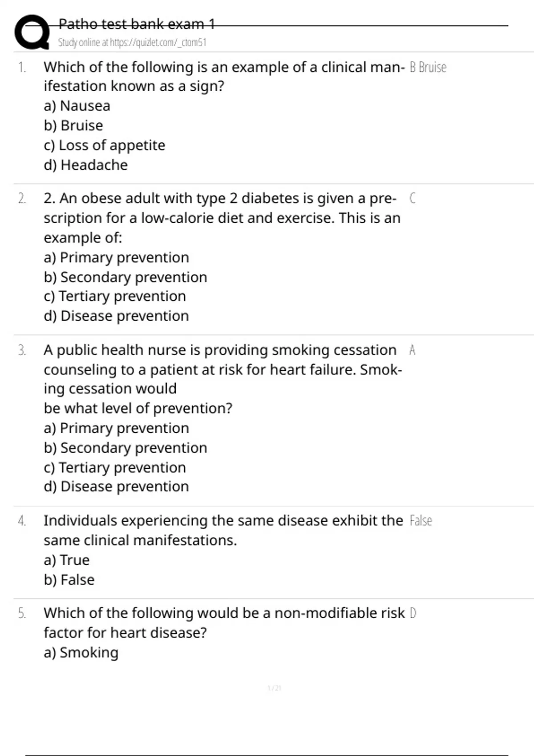Click the title Patho test bank exam 1
This screenshot has width=534, height=756.
(x=137, y=24)
